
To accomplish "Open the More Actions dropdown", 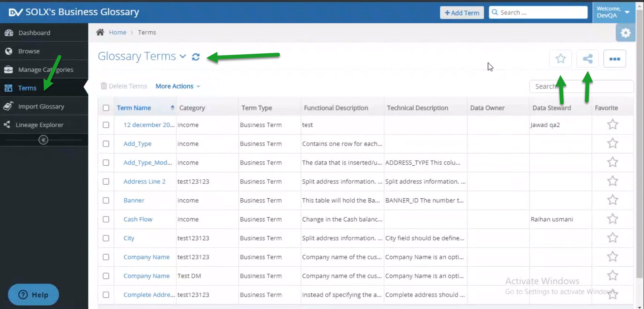I will click(x=178, y=86).
